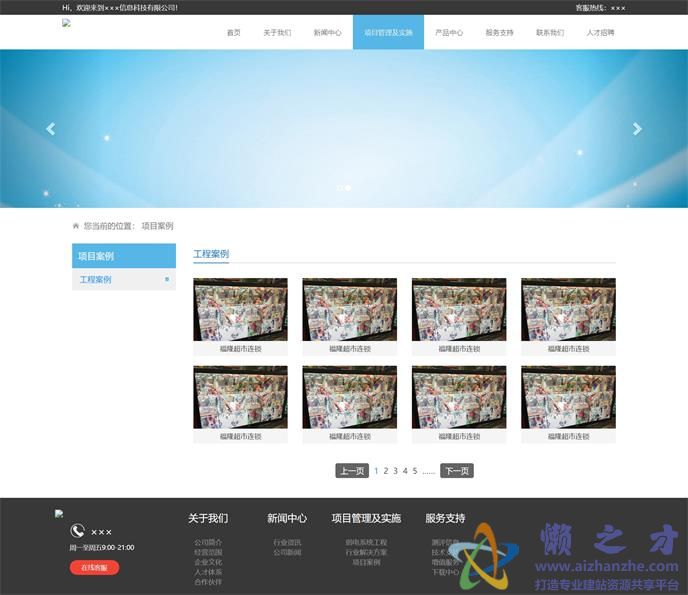Open the 公司简介 footer link
The image size is (688, 595).
pos(208,543)
